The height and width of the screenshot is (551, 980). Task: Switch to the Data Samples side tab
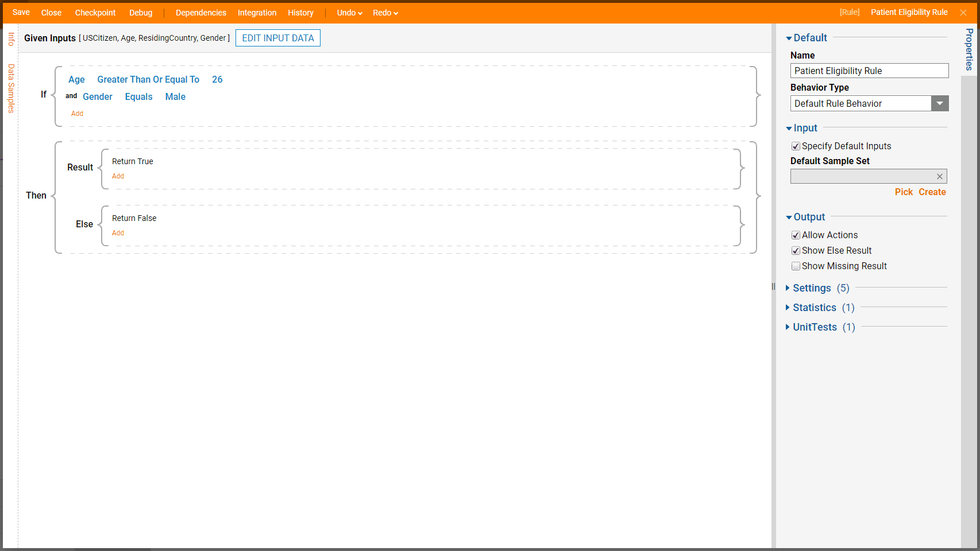11,88
